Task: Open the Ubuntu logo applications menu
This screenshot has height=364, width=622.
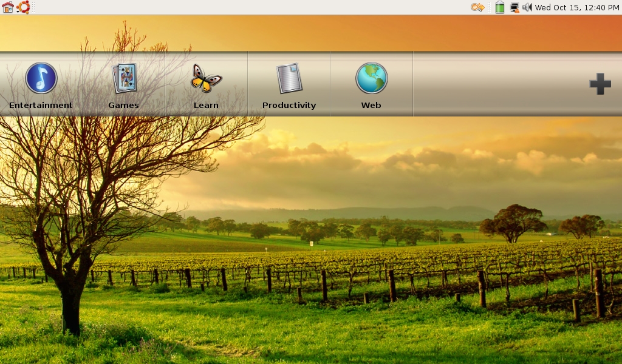Action: pyautogui.click(x=23, y=7)
